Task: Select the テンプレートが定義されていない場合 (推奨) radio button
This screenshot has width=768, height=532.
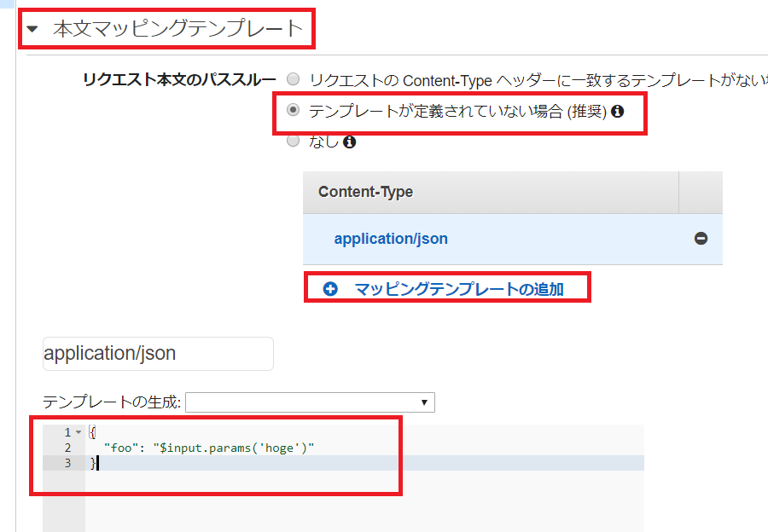Action: (293, 111)
